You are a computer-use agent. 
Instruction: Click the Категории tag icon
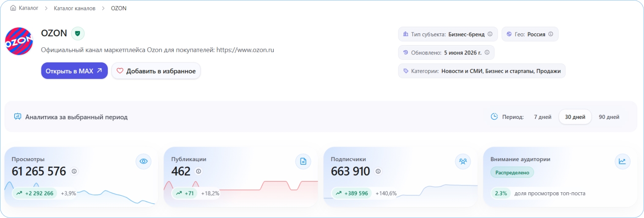pyautogui.click(x=406, y=71)
